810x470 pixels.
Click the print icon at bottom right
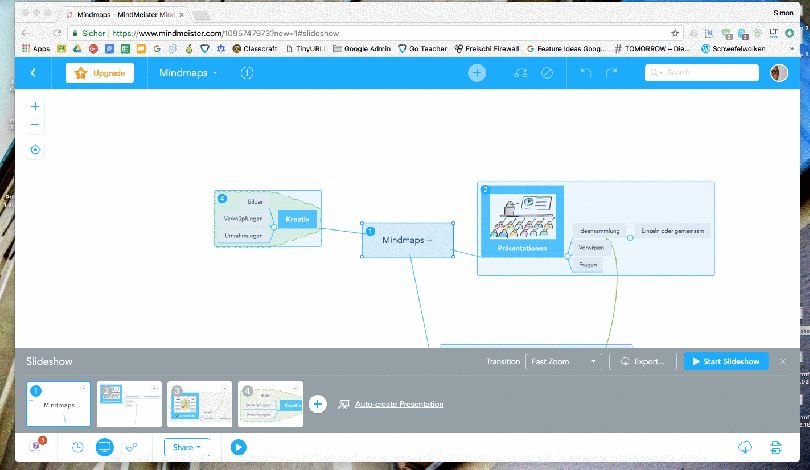coord(775,447)
